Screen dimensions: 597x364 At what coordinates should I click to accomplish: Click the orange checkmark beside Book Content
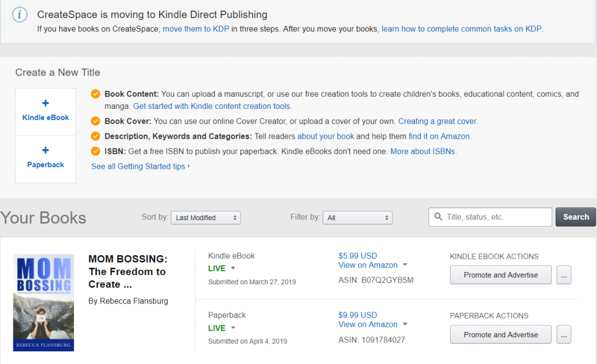95,94
